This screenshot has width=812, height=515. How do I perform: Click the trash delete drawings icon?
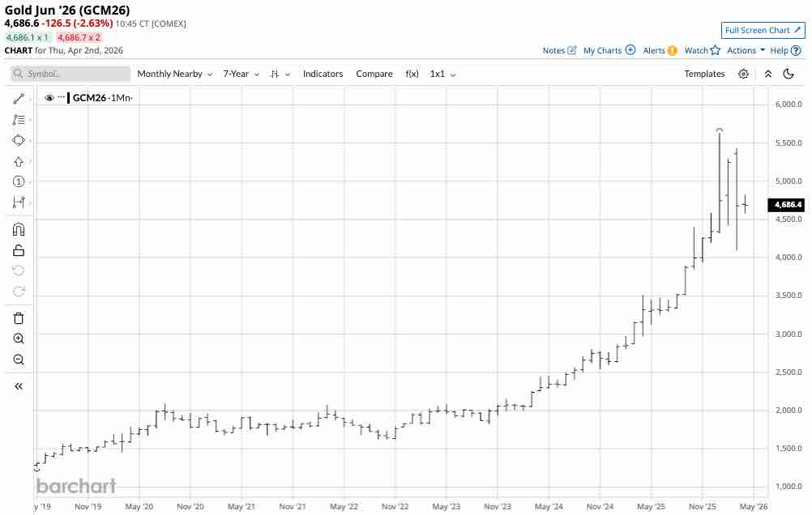point(19,317)
